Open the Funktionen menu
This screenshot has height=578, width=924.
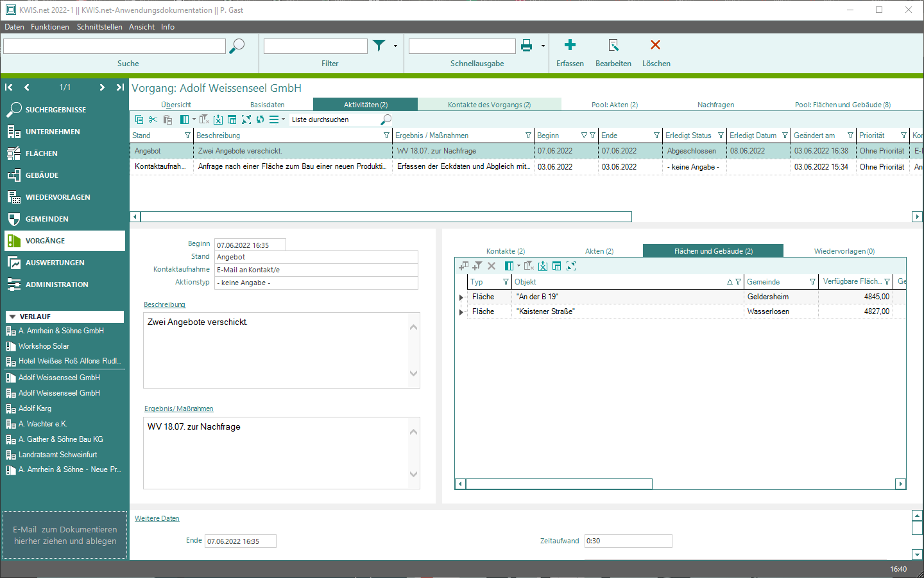pos(49,27)
